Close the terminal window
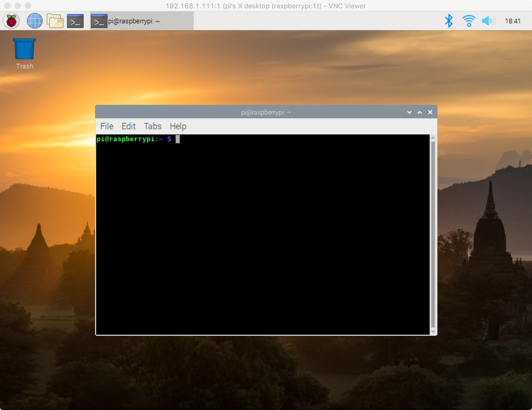The image size is (532, 410). tap(430, 112)
